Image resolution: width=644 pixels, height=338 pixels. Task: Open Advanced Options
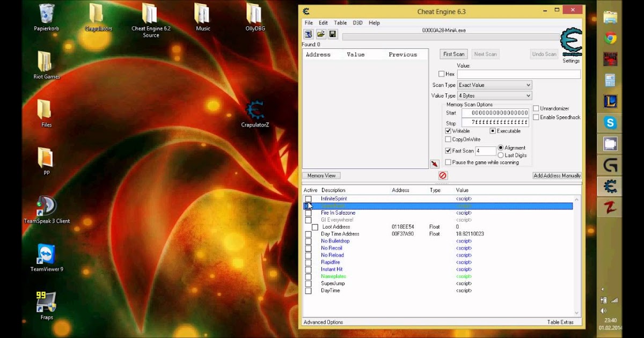click(x=323, y=322)
